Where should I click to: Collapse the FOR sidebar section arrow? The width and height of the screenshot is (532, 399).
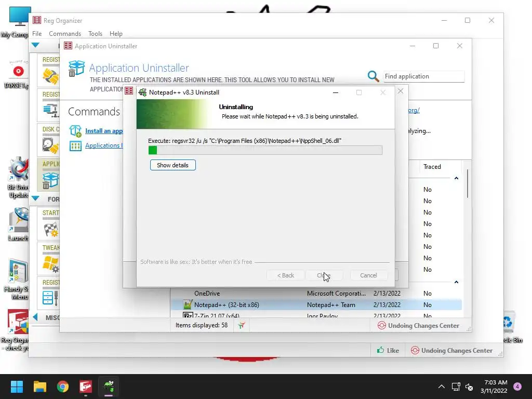(35, 198)
